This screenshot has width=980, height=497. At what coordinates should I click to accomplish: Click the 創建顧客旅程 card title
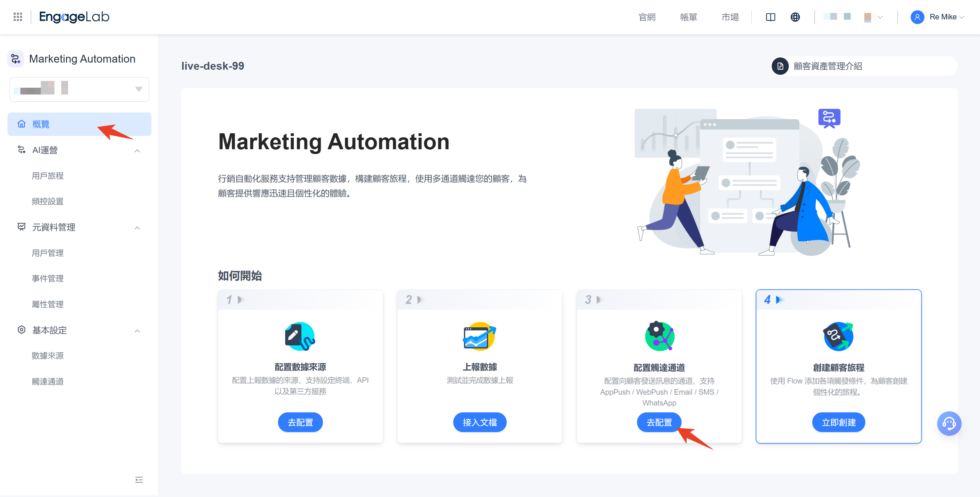[838, 367]
